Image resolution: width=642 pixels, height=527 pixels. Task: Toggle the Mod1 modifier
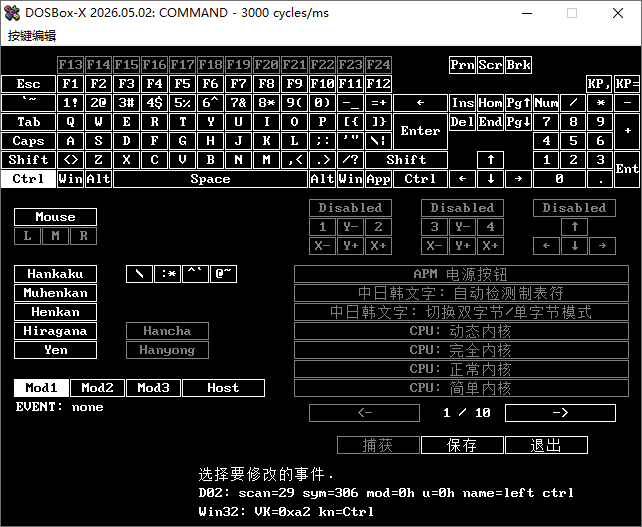click(41, 388)
